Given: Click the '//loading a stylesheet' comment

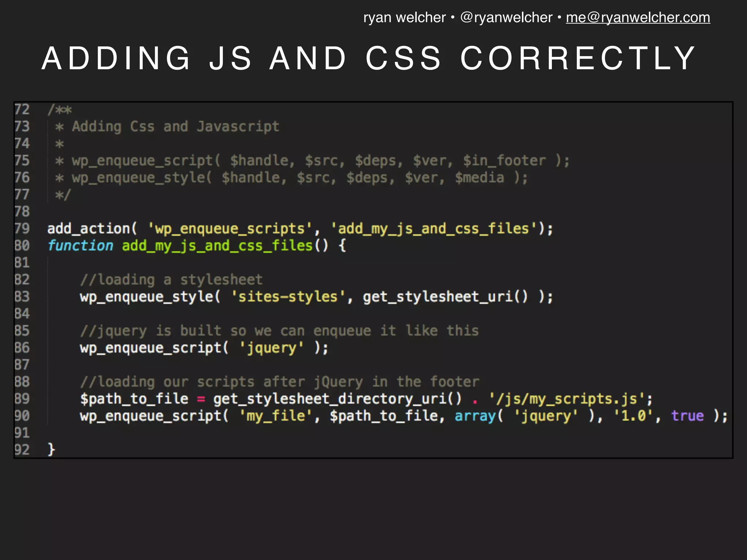Looking at the screenshot, I should click(171, 280).
